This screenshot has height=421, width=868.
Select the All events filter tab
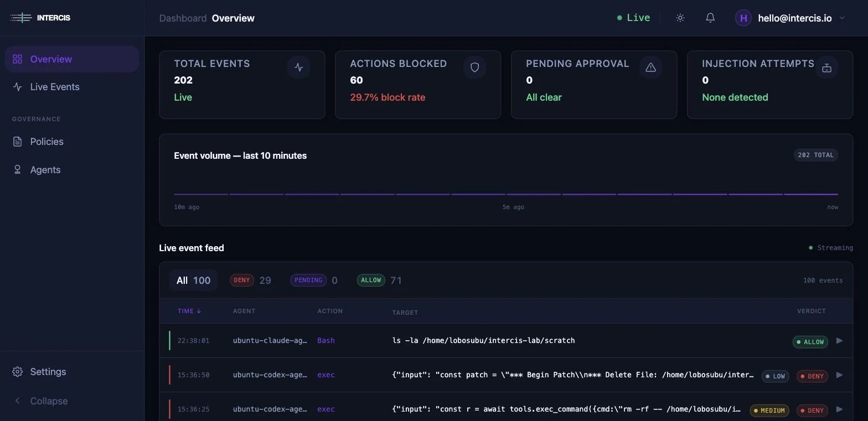point(193,280)
